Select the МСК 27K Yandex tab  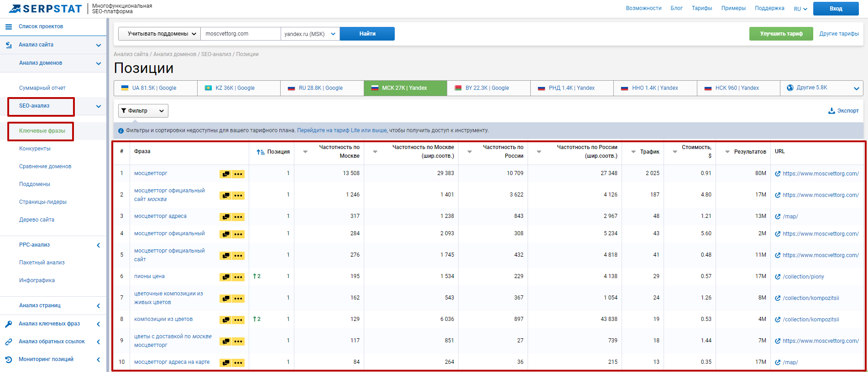pyautogui.click(x=405, y=88)
